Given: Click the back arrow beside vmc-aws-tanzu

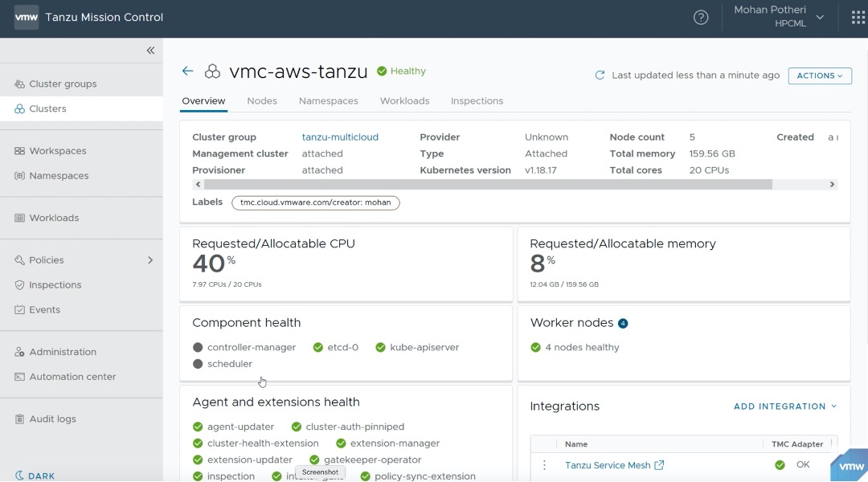Looking at the screenshot, I should [x=187, y=71].
